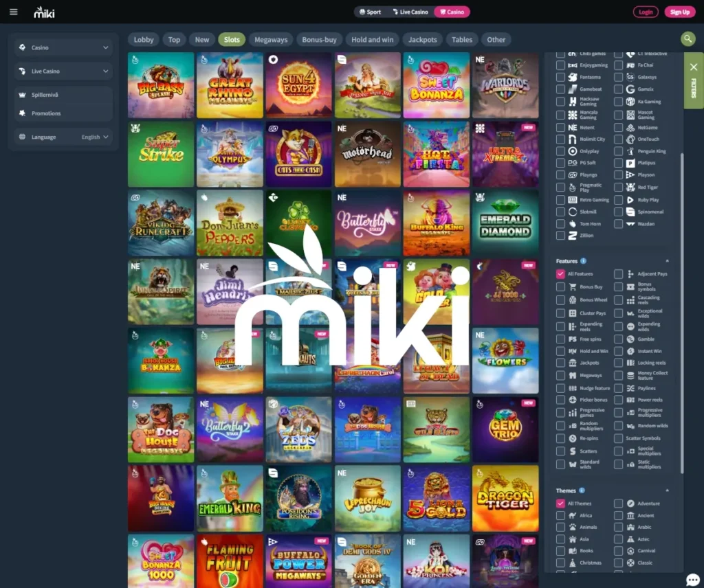Click the Netent provider logo icon
The image size is (704, 588).
tap(573, 127)
